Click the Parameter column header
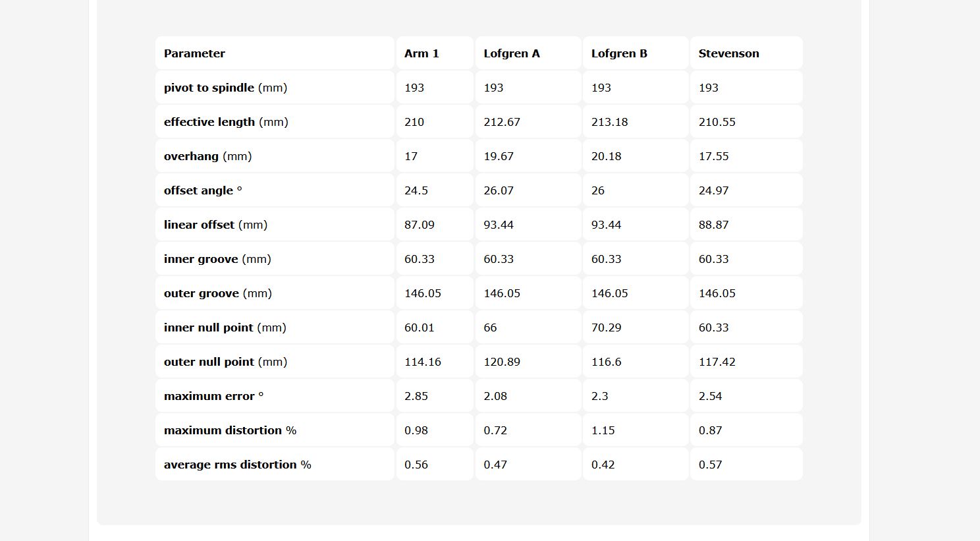980x541 pixels. 194,53
